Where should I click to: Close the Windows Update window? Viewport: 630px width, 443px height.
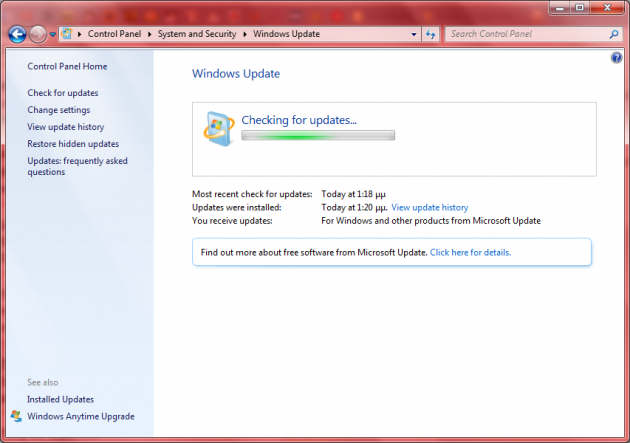[608, 8]
